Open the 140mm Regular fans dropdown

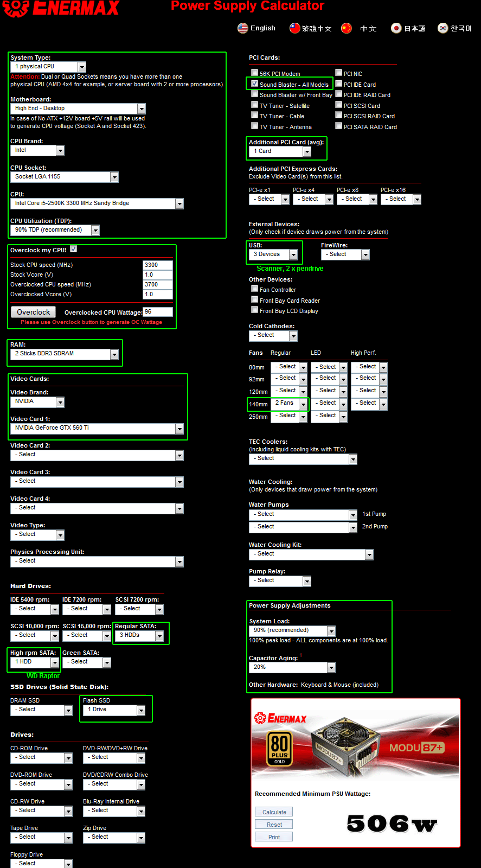[289, 404]
